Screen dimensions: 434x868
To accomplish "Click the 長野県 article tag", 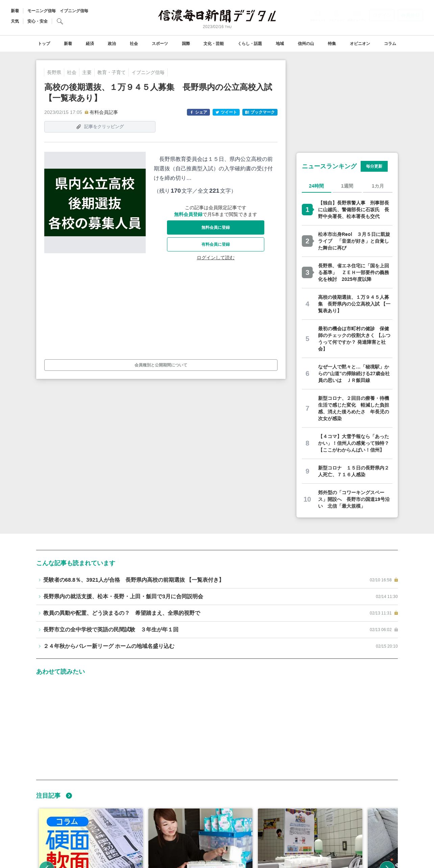I will tap(54, 72).
